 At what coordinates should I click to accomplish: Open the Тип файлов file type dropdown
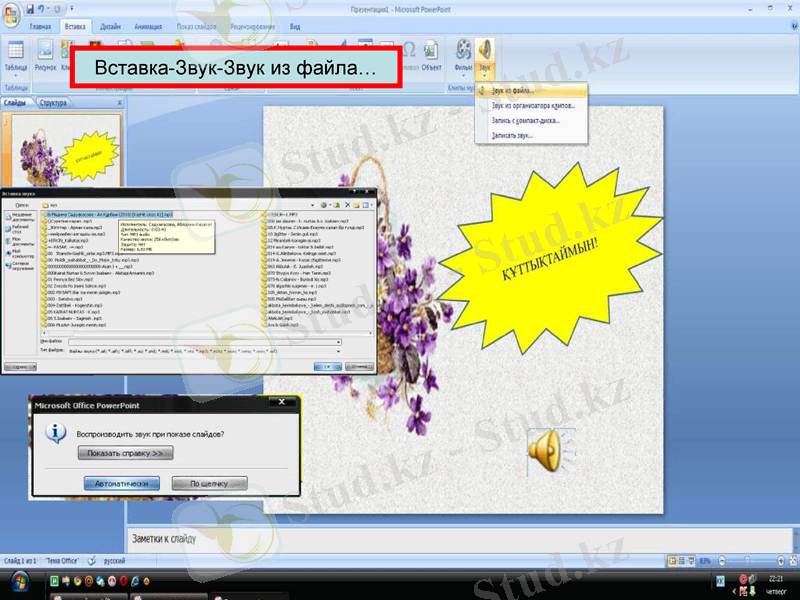[340, 349]
